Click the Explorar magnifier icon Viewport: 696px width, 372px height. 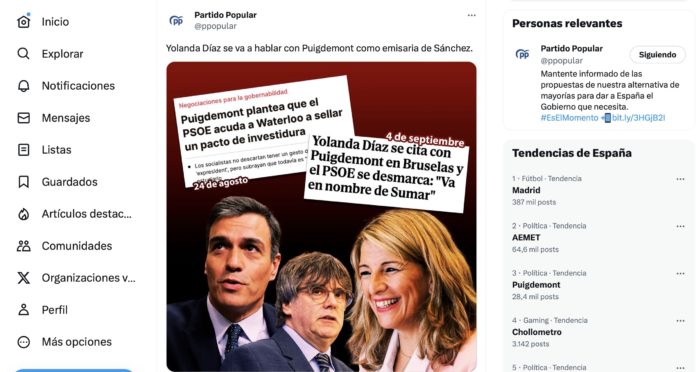(x=24, y=54)
